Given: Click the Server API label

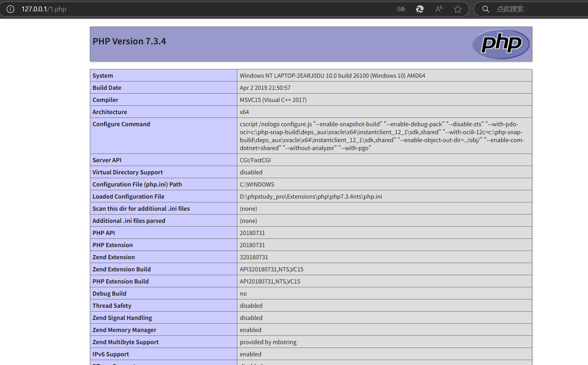Looking at the screenshot, I should (107, 160).
